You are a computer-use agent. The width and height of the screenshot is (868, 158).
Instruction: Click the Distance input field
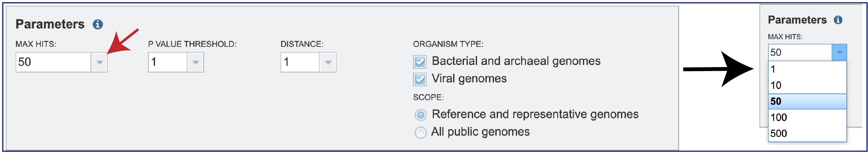click(300, 62)
